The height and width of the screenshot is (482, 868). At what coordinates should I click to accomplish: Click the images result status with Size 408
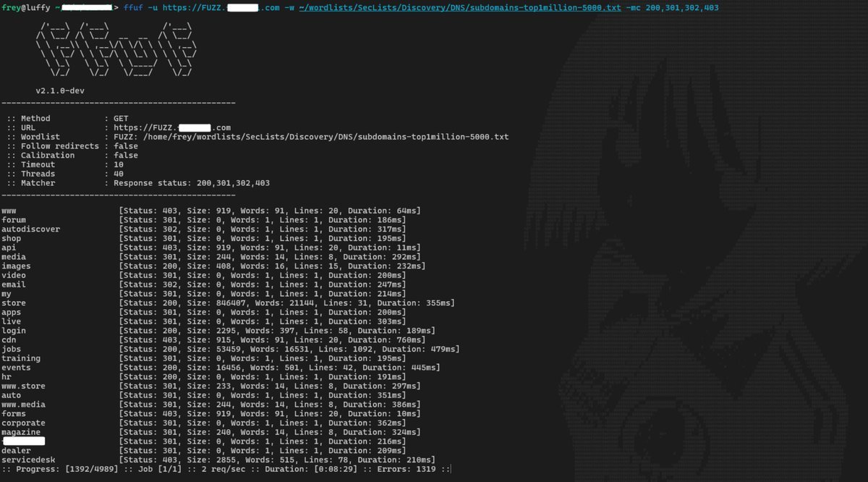272,266
